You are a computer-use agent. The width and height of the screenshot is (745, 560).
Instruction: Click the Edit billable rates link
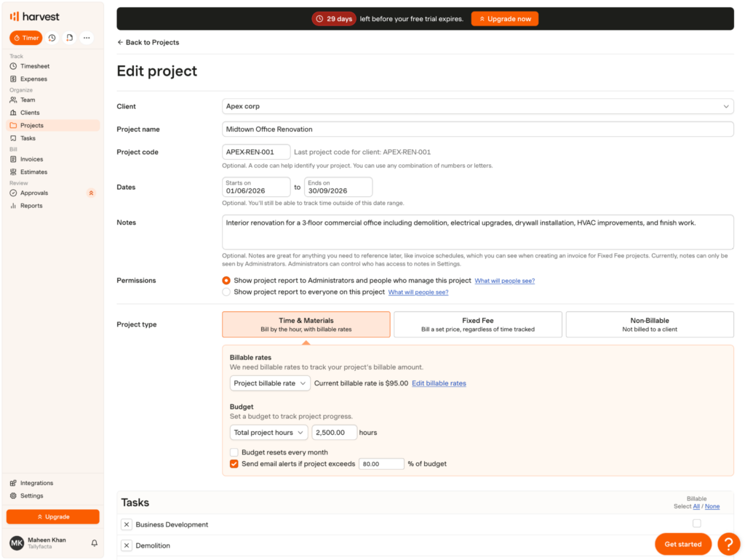439,383
